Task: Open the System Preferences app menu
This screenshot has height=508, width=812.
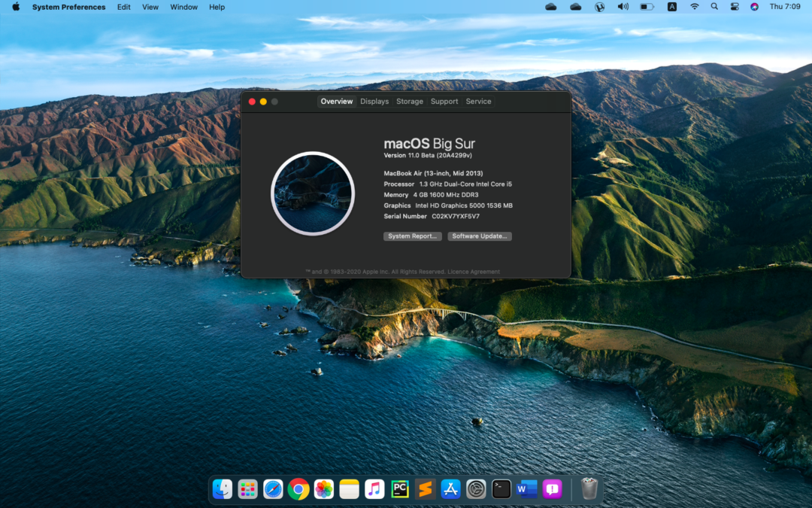Action: [x=69, y=7]
